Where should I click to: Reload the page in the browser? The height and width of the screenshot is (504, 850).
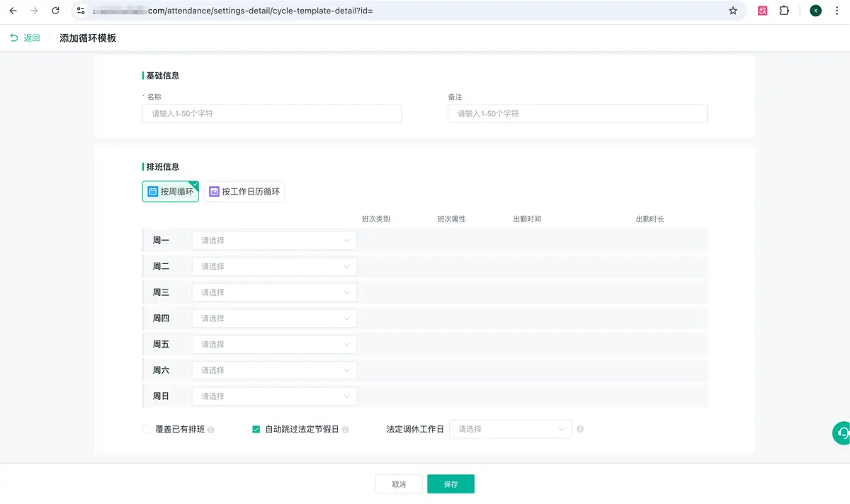[x=55, y=11]
